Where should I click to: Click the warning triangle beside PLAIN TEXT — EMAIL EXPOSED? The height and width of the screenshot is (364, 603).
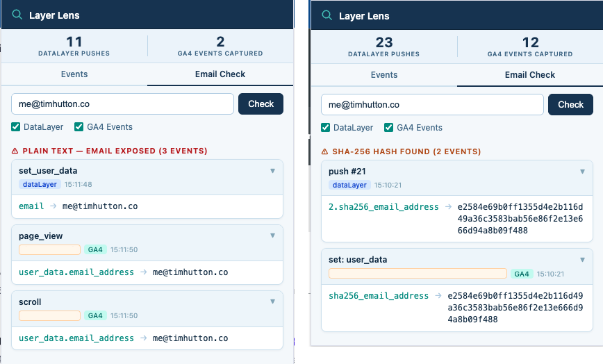click(15, 151)
